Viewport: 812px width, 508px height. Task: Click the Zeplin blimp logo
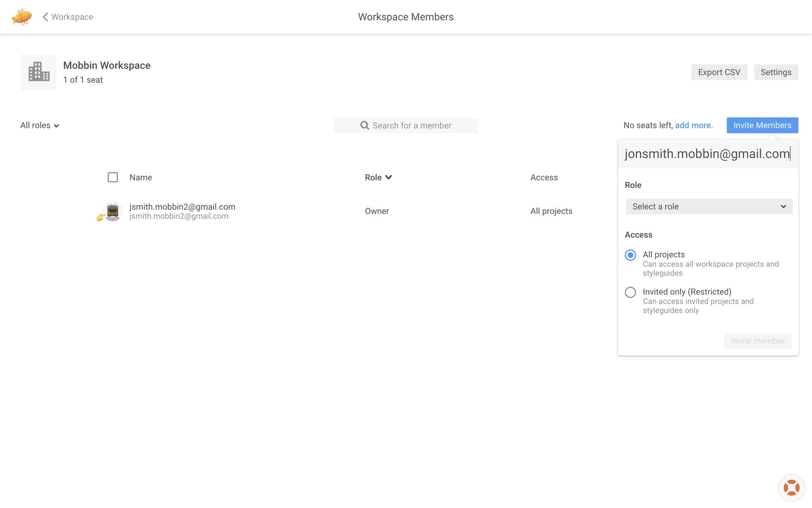coord(22,17)
